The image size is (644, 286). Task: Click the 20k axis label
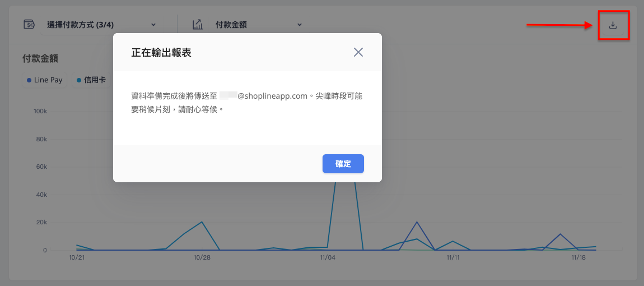click(41, 223)
